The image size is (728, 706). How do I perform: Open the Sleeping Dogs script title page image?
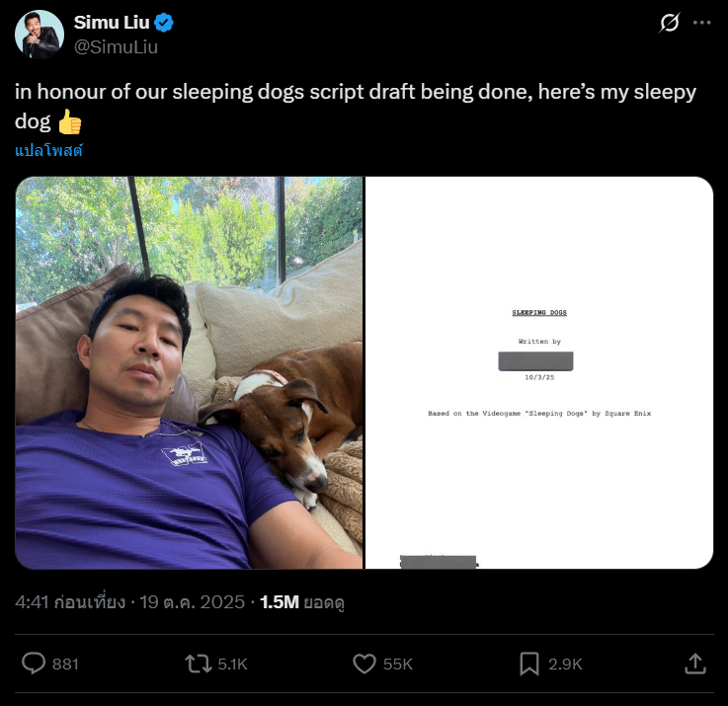click(x=539, y=372)
